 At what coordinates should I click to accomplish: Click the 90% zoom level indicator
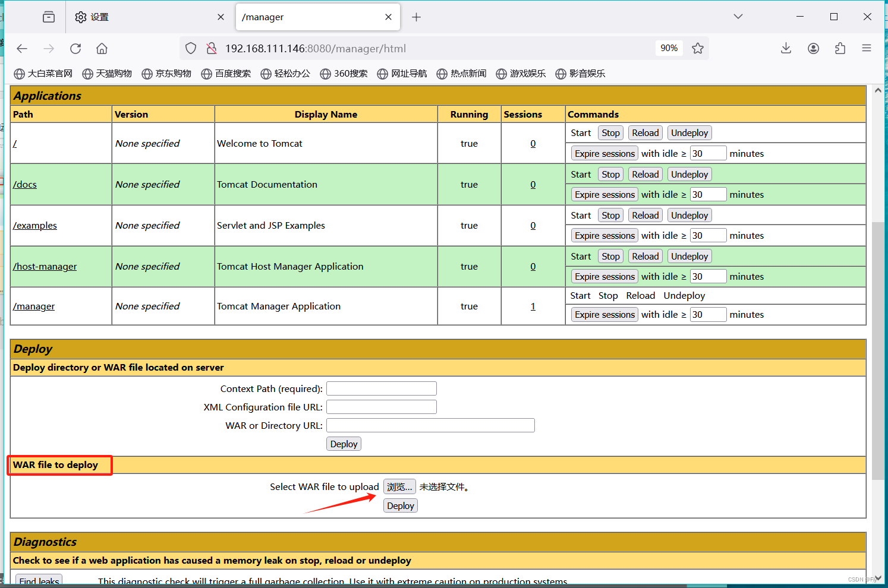(x=669, y=48)
